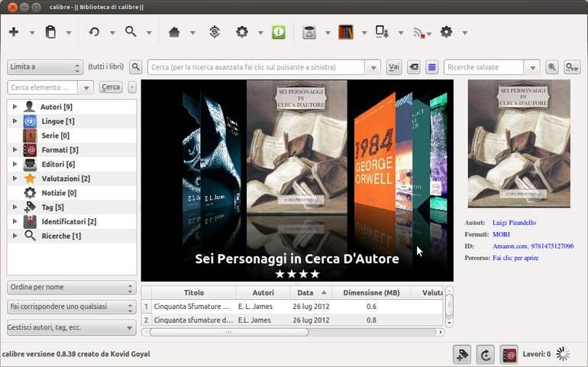Expand the Formati [3] category
588x367 pixels.
point(15,150)
